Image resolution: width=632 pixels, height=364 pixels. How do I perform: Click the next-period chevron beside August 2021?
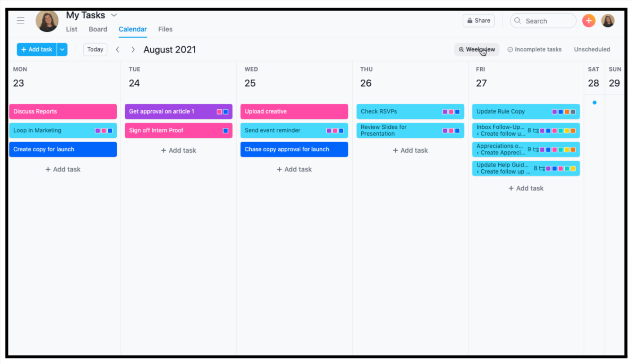[133, 49]
